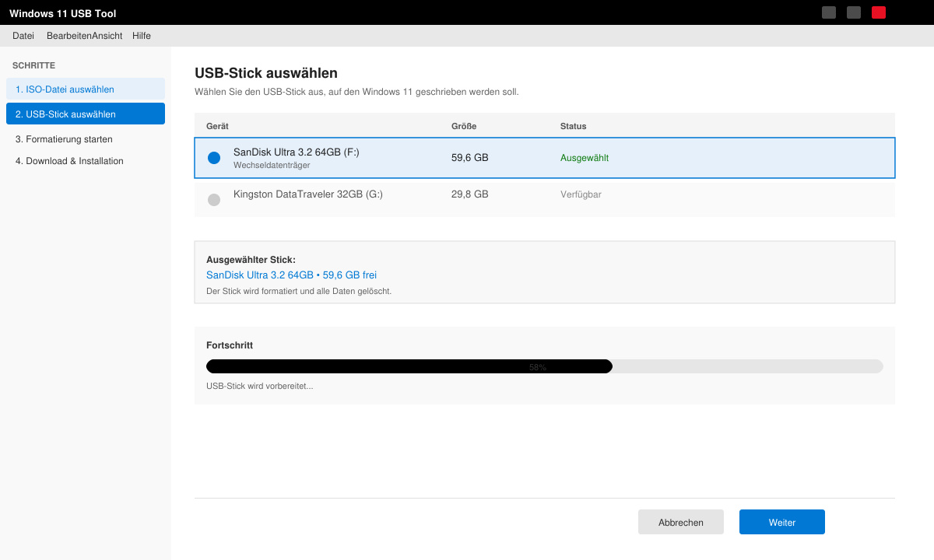Click the SanDisk Ultra 3.2 64GB (F:) name

[x=297, y=152]
